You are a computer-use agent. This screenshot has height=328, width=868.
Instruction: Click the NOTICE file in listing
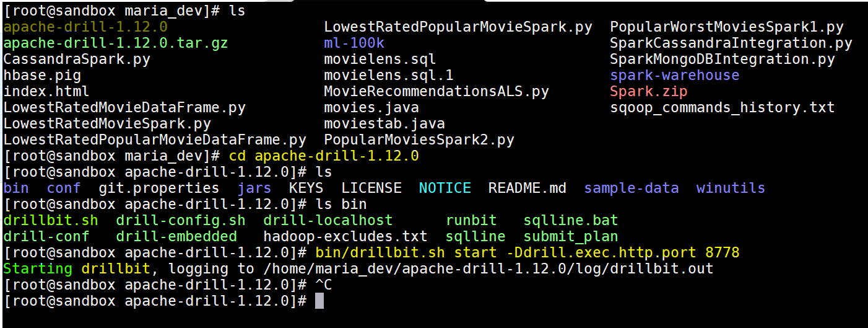445,188
